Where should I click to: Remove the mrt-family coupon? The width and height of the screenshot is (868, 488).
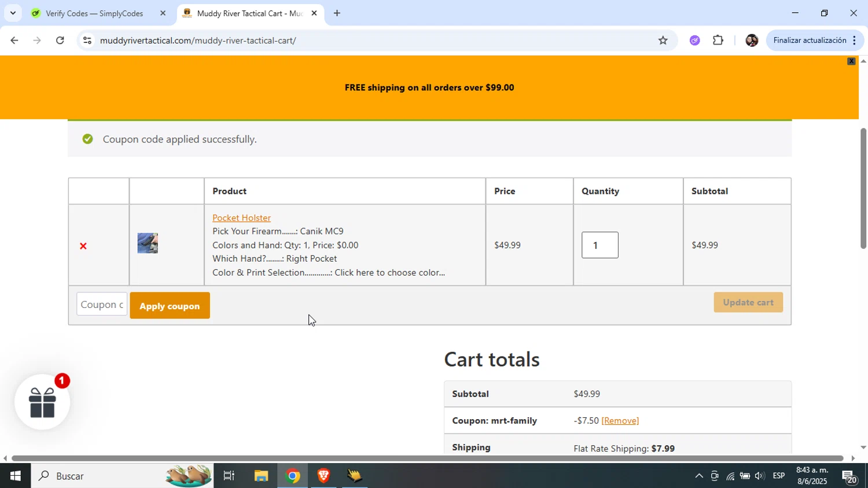[620, 421]
